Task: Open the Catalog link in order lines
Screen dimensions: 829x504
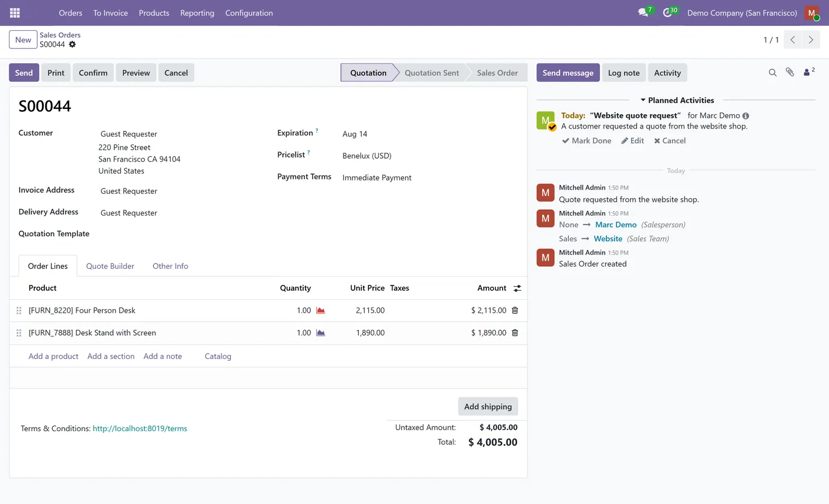Action: click(x=218, y=356)
